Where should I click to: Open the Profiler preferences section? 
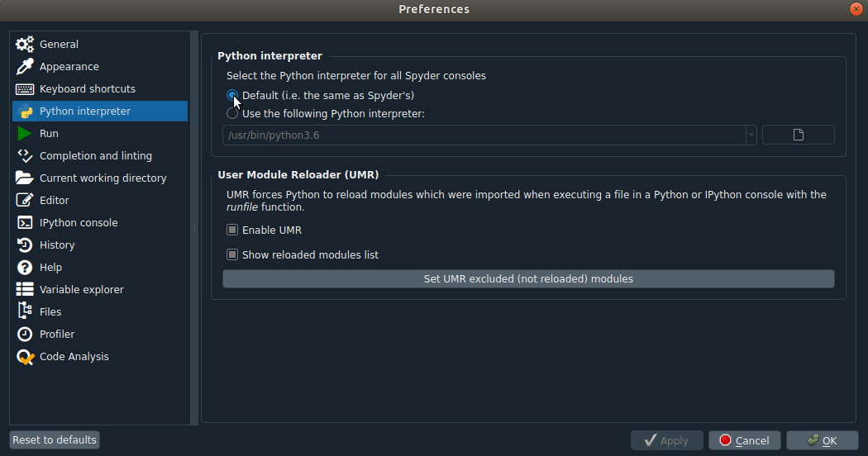coord(100,335)
